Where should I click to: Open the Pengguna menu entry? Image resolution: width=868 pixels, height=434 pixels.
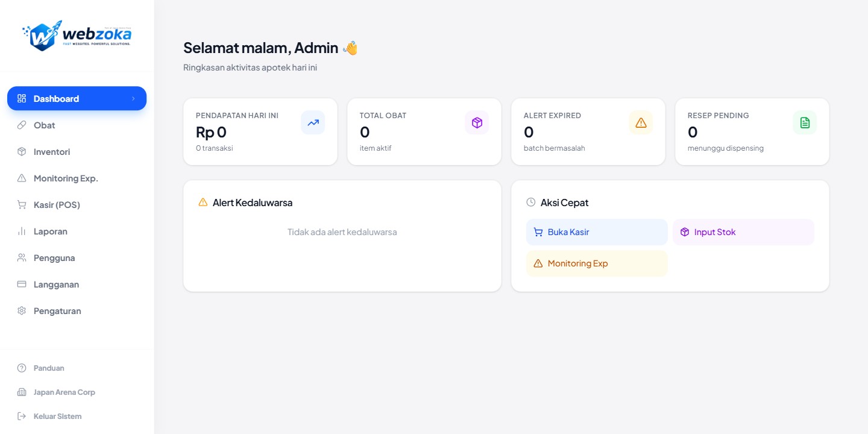[77, 257]
